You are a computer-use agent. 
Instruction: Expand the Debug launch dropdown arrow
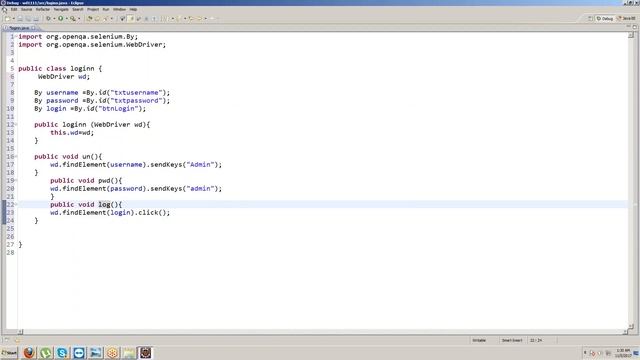click(54, 18)
